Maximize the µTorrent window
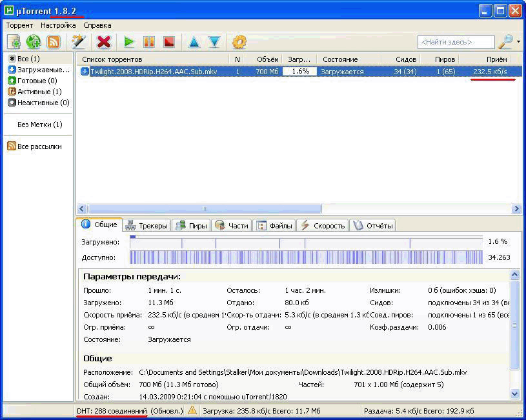This screenshot has height=420, width=526. [500, 11]
